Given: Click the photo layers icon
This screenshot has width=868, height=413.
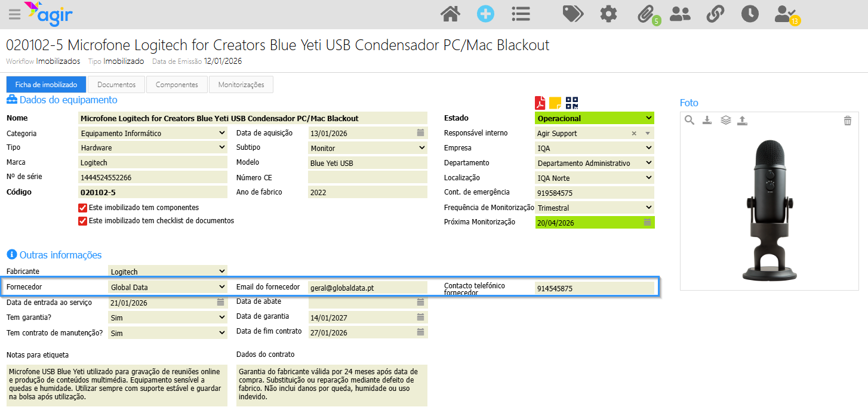Looking at the screenshot, I should coord(725,121).
